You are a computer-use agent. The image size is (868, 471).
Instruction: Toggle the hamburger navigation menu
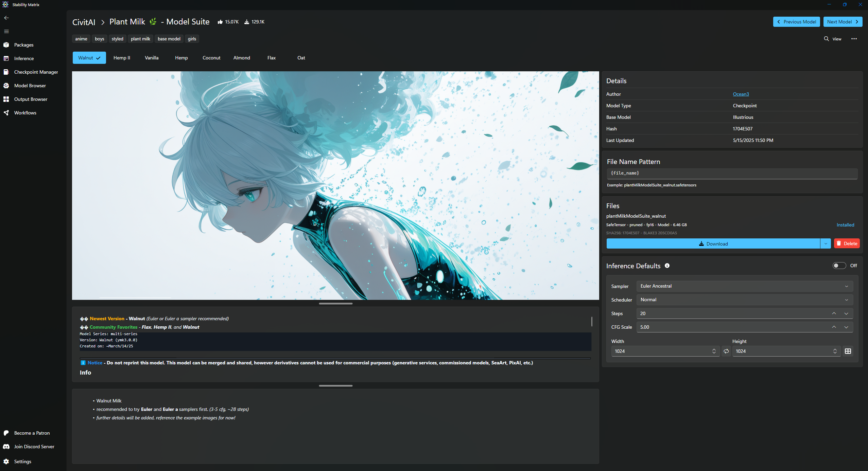tap(6, 31)
